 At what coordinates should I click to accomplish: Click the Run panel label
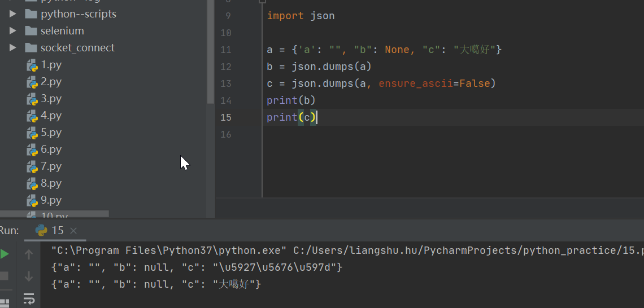tap(9, 231)
